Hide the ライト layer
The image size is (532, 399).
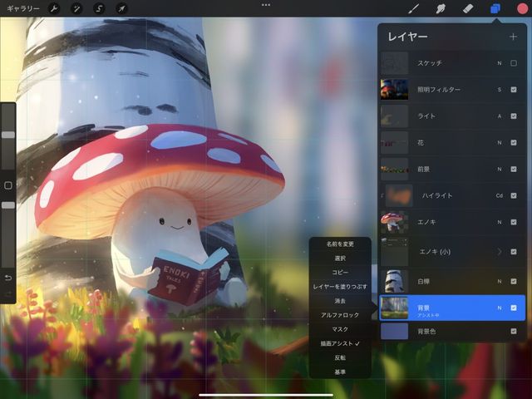(x=514, y=116)
